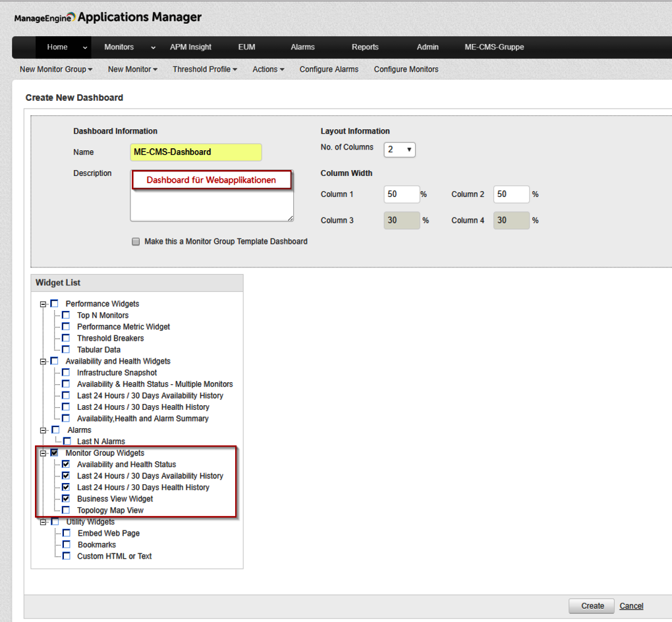Uncheck the Business View Widget checkbox
The width and height of the screenshot is (672, 622).
pos(66,499)
